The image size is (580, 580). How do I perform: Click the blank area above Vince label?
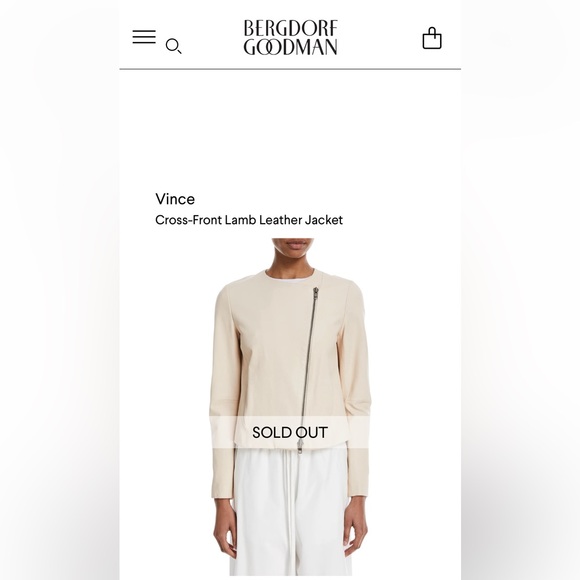pos(290,129)
